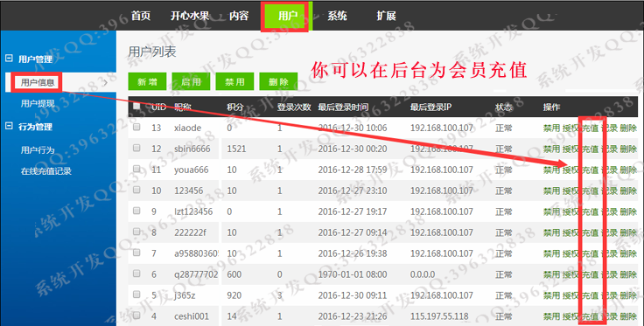Check the box for user sbin6666

136,148
